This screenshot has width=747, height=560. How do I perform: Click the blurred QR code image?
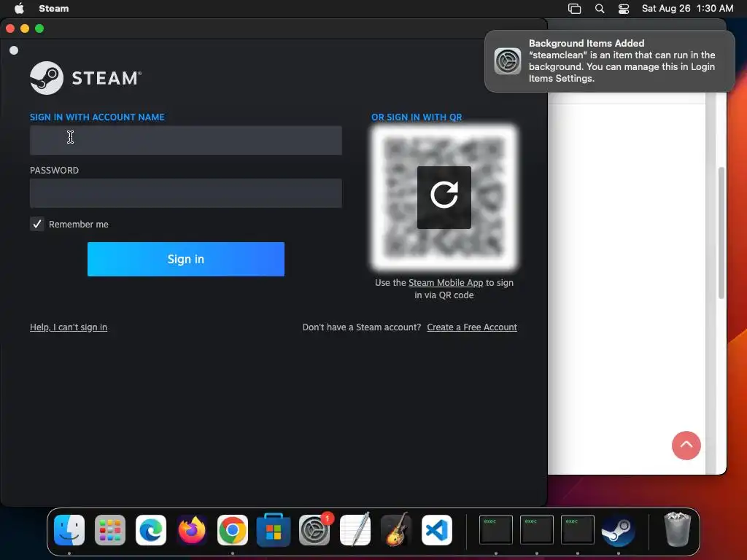coord(444,197)
